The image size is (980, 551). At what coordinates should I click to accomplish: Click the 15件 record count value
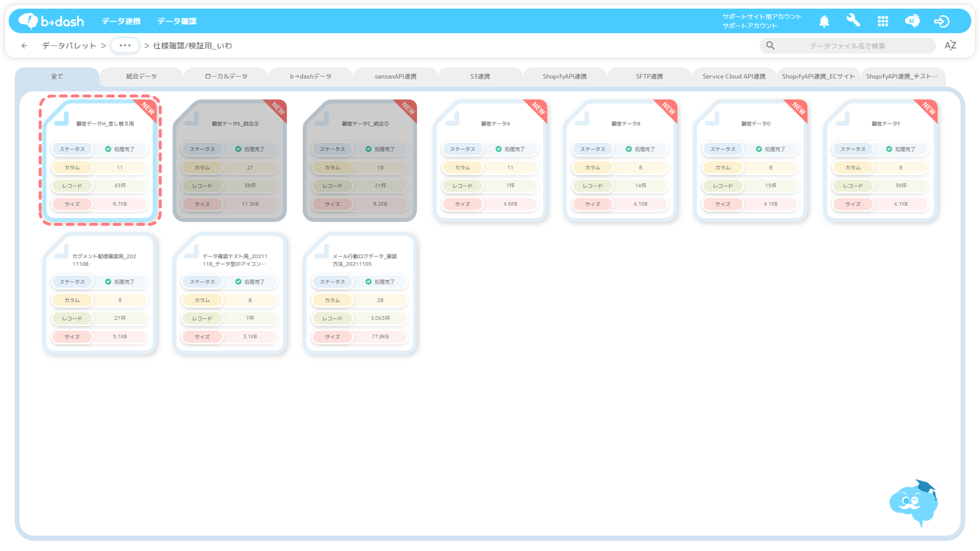771,186
